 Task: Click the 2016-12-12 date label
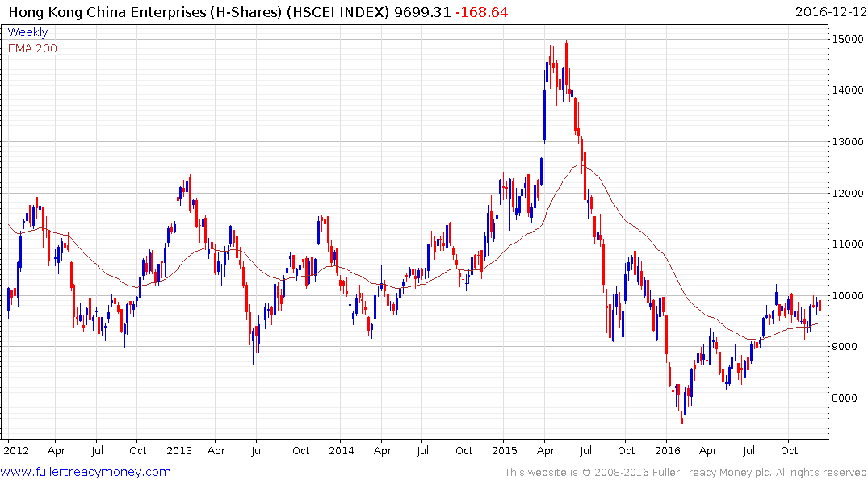830,12
